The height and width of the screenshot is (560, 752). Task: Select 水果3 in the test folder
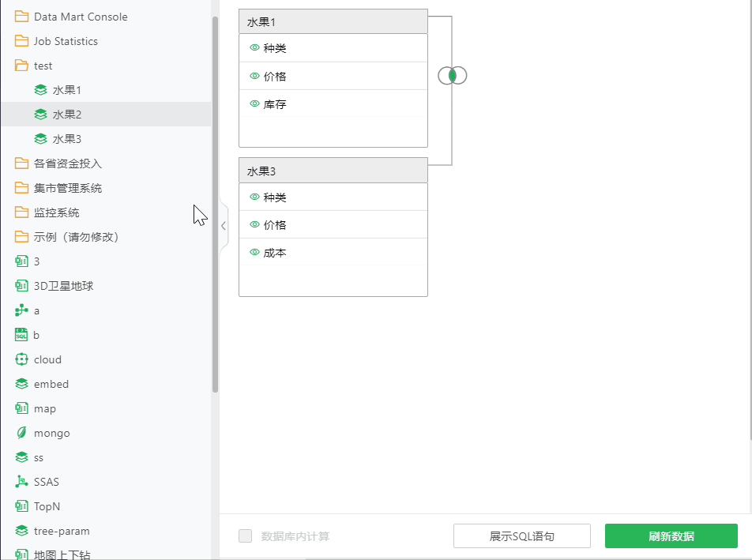coord(67,139)
